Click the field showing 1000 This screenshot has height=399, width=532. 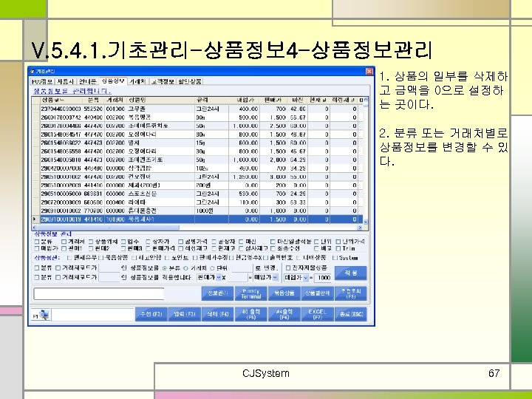click(322, 278)
